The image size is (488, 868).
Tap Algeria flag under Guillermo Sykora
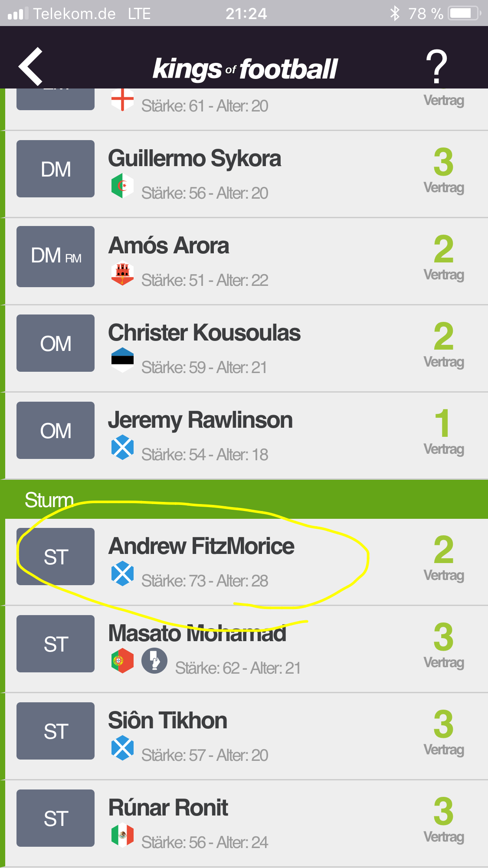tap(122, 186)
